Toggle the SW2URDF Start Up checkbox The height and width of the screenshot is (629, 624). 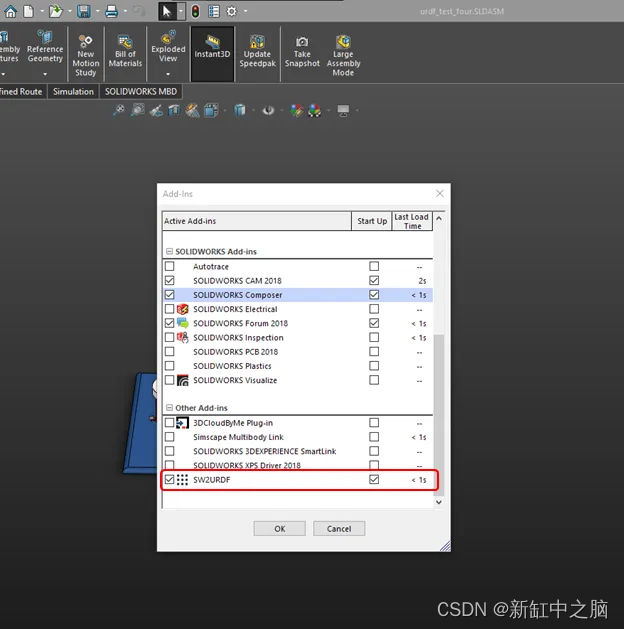point(374,479)
